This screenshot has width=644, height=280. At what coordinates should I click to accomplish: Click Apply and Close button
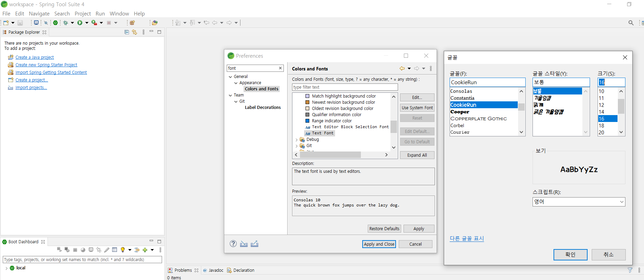click(x=379, y=244)
